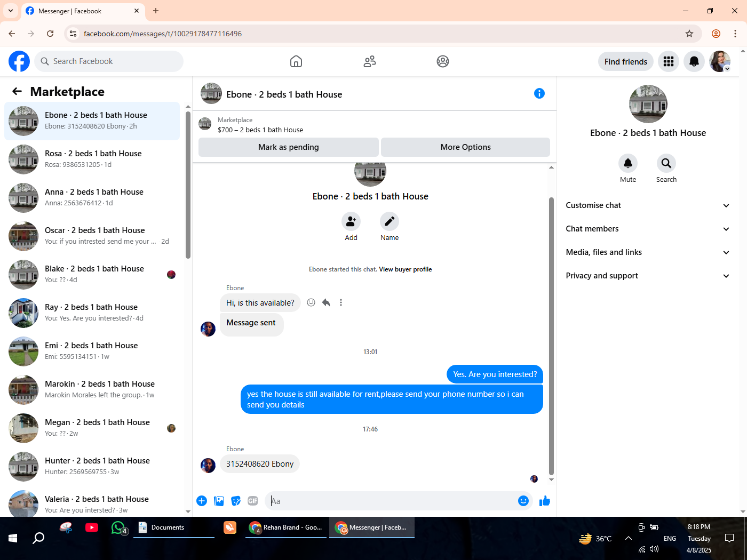Open the Groups icon in top navigation
Viewport: 747px width, 560px height.
click(443, 61)
